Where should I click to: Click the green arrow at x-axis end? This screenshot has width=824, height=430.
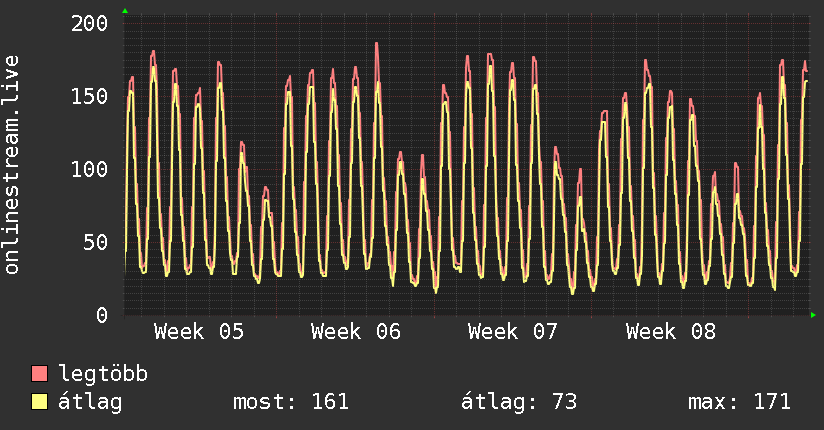813,315
